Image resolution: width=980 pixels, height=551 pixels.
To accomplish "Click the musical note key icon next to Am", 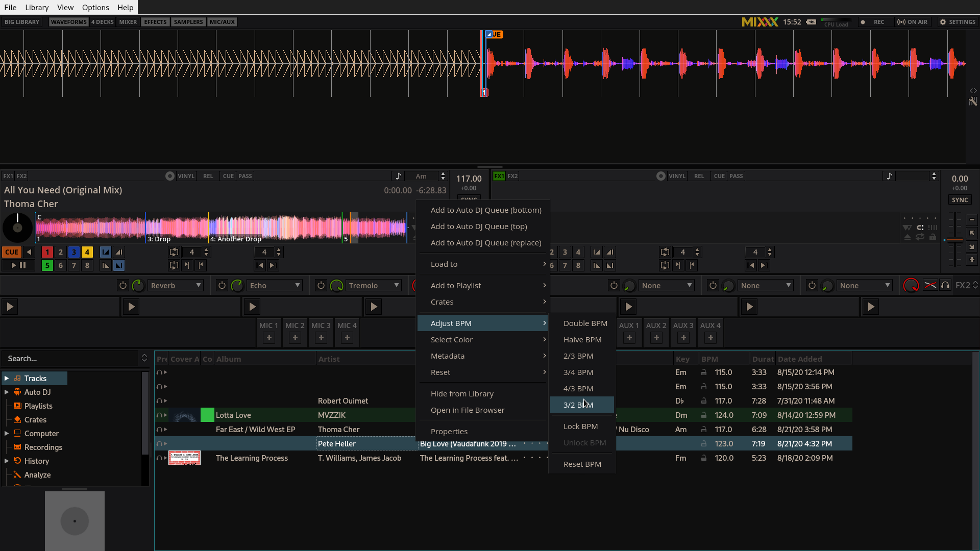I will click(x=398, y=176).
